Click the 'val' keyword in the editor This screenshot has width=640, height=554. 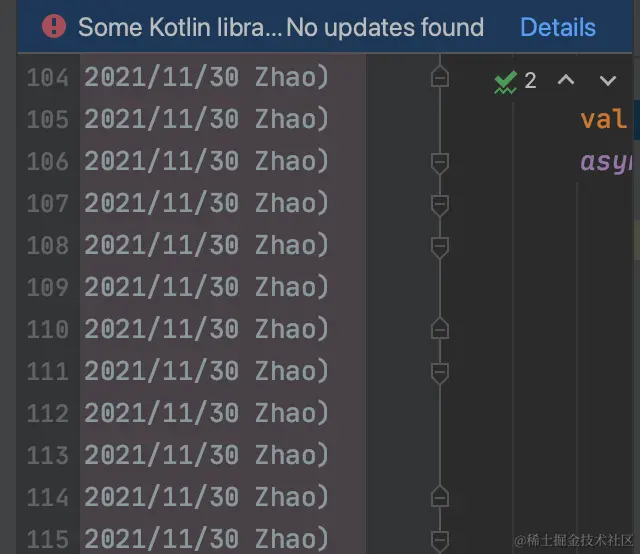[603, 119]
